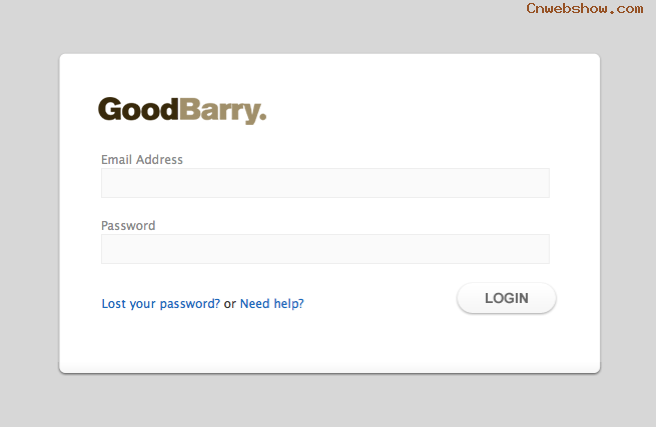656x427 pixels.
Task: Click the tan "Barry." part of the logo
Action: click(x=223, y=111)
